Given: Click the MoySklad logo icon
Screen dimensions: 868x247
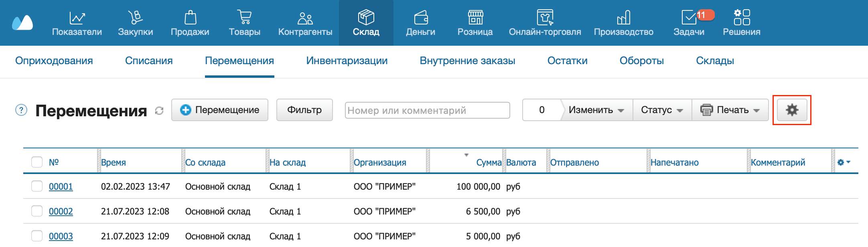Looking at the screenshot, I should pyautogui.click(x=22, y=23).
